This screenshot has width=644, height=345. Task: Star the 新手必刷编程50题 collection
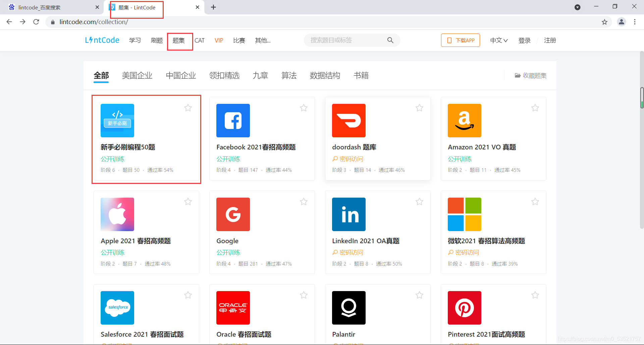point(188,108)
